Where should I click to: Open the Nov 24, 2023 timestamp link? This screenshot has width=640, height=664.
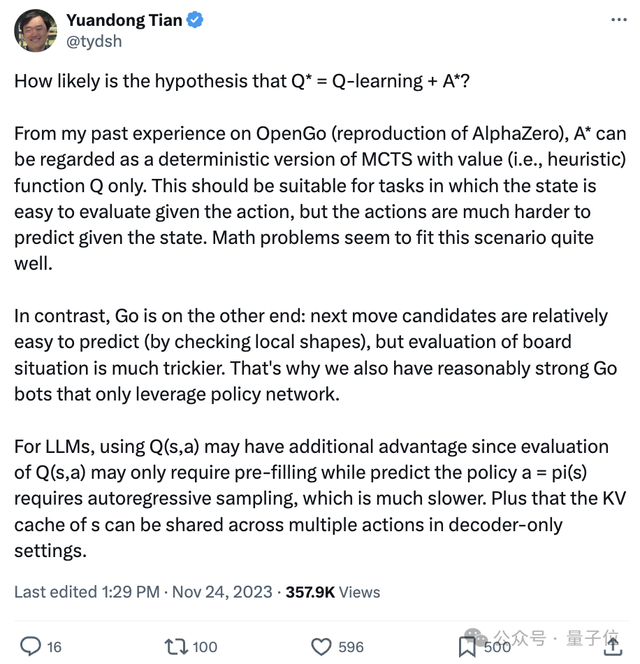click(x=220, y=592)
